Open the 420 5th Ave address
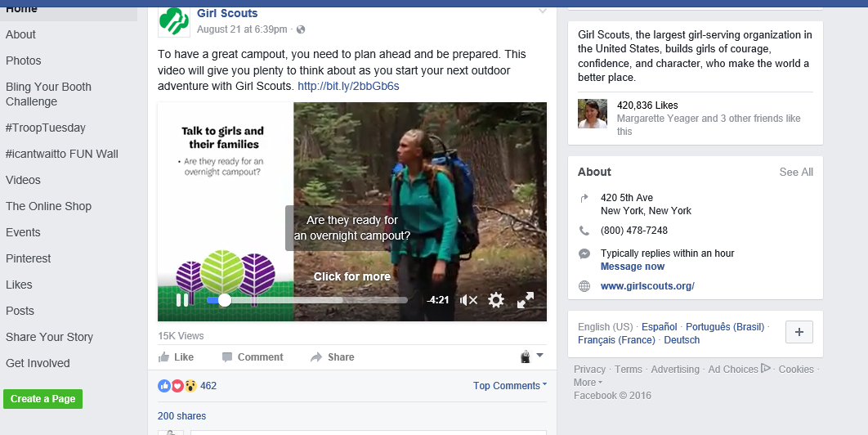This screenshot has width=868, height=435. (646, 204)
